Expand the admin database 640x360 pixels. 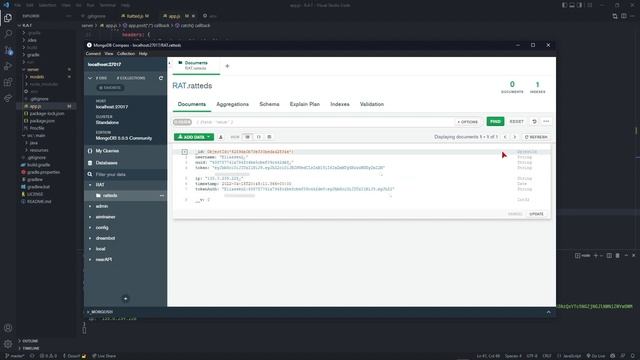point(90,206)
